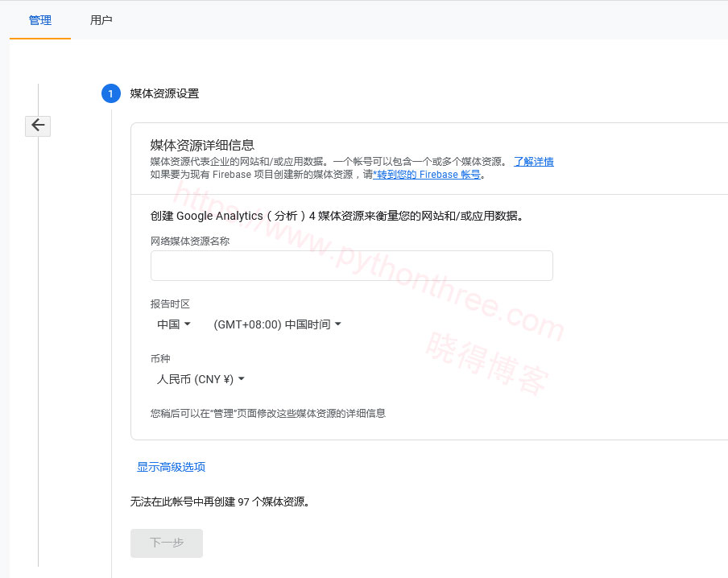Open the 人民币 (CNY ¥) currency dropdown
Screen dimensions: 728x578
pyautogui.click(x=201, y=379)
